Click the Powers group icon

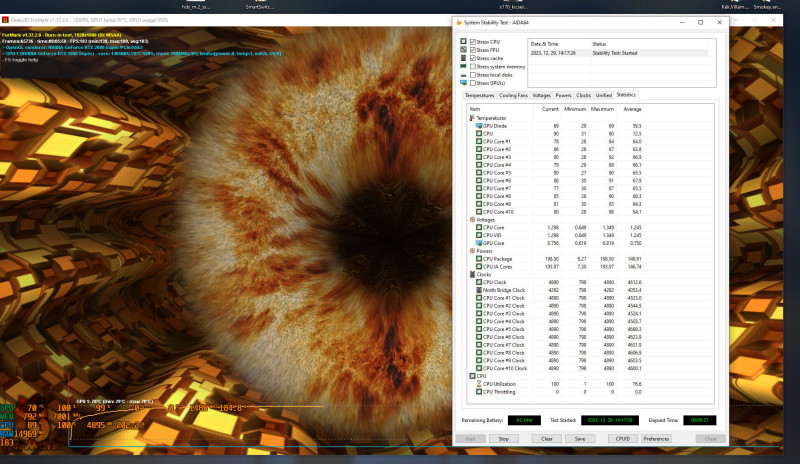(472, 251)
